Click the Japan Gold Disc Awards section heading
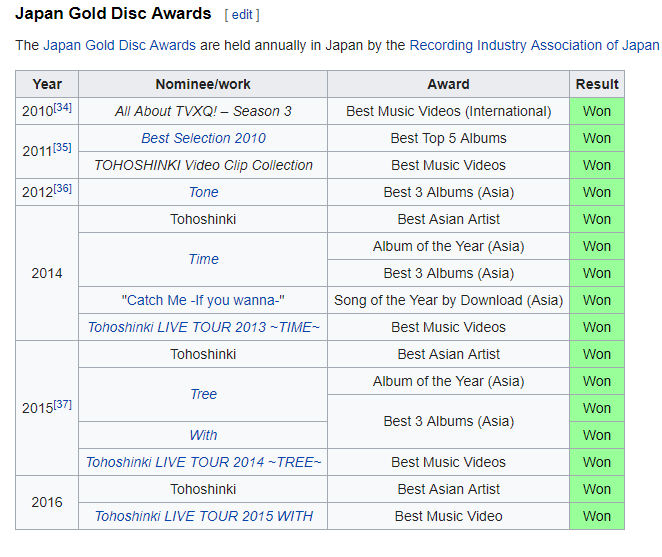 113,14
